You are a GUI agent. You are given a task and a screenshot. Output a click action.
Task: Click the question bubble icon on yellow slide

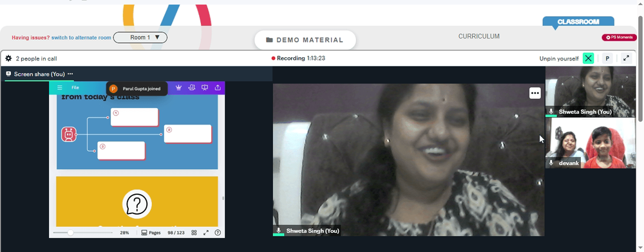(137, 204)
